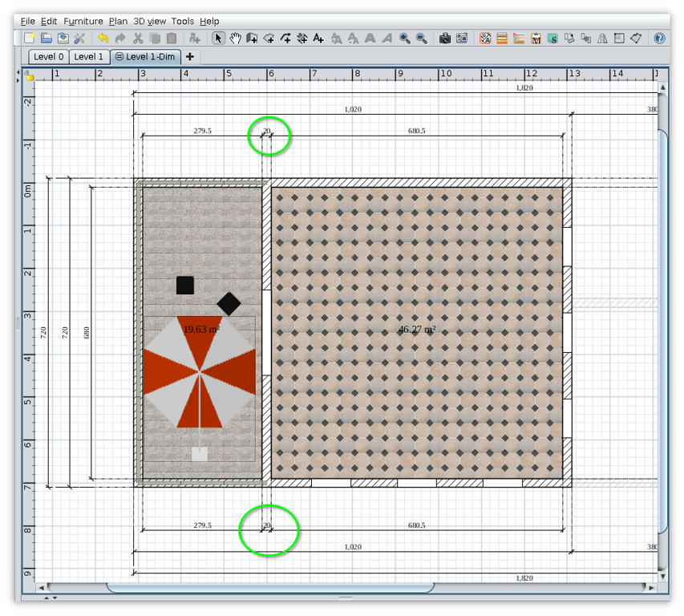Click the greyed Redo arrow icon
The height and width of the screenshot is (616, 684).
[120, 38]
